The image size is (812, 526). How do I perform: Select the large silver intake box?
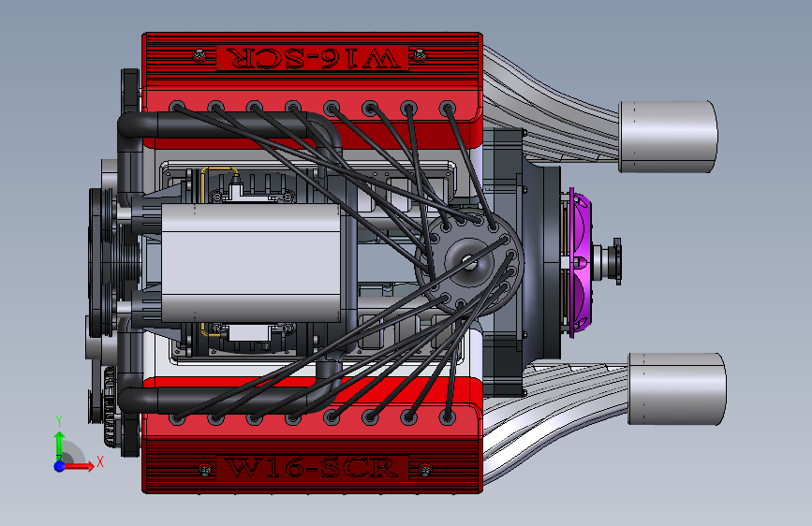251,262
